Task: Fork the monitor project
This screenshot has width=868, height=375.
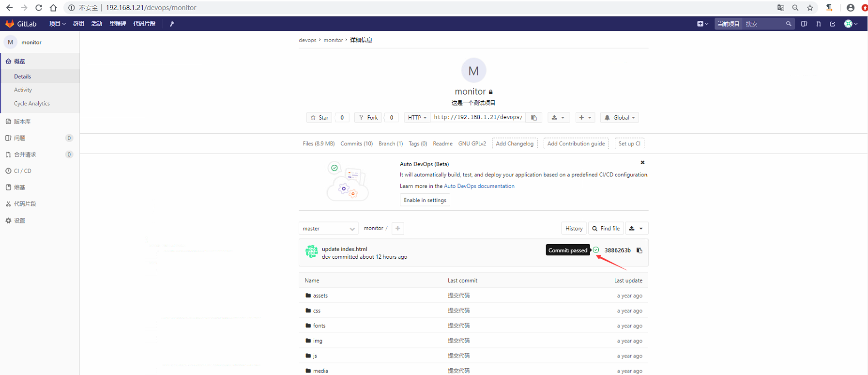Action: [368, 118]
